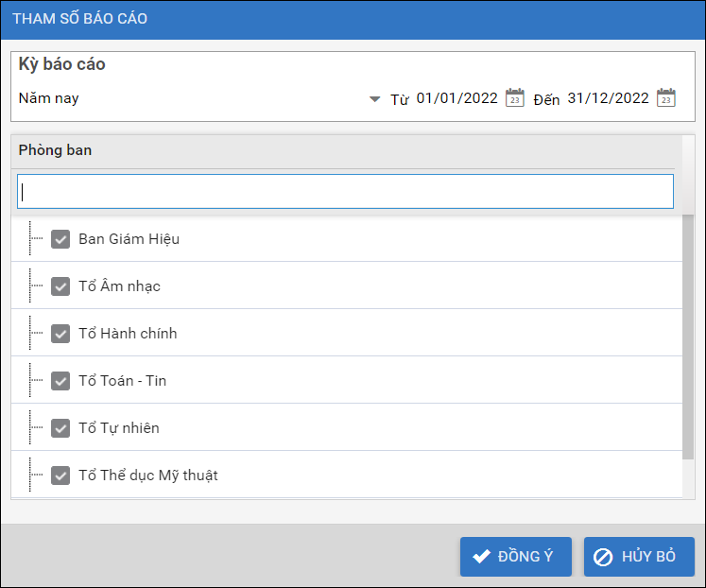Toggle the Tổ Toán - Tin checkbox
706x588 pixels.
click(x=61, y=381)
